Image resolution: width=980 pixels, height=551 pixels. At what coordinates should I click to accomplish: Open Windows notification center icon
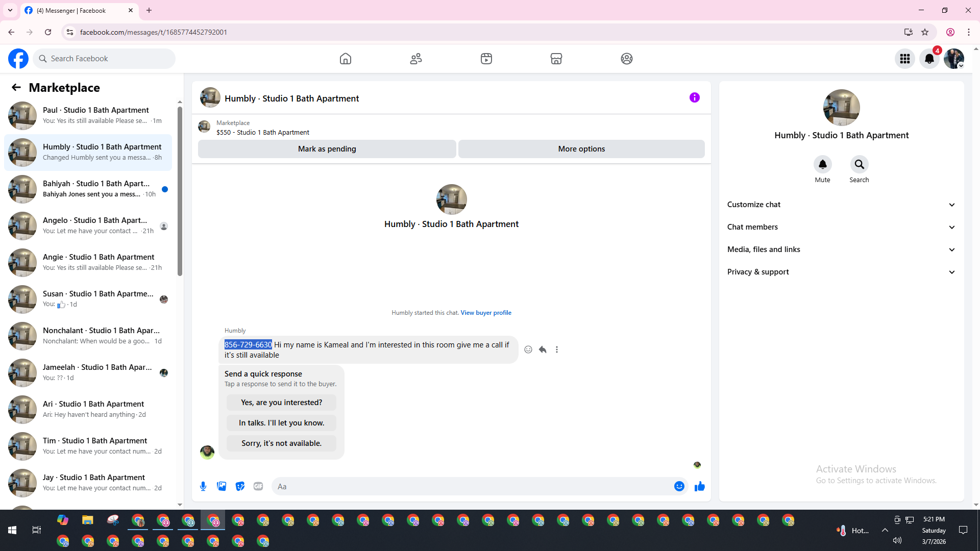[963, 530]
